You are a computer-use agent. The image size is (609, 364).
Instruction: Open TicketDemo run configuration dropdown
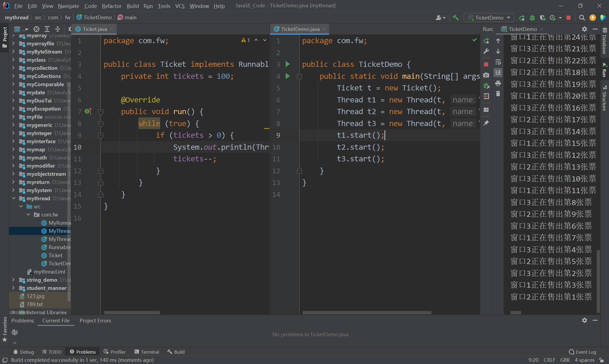click(x=489, y=18)
